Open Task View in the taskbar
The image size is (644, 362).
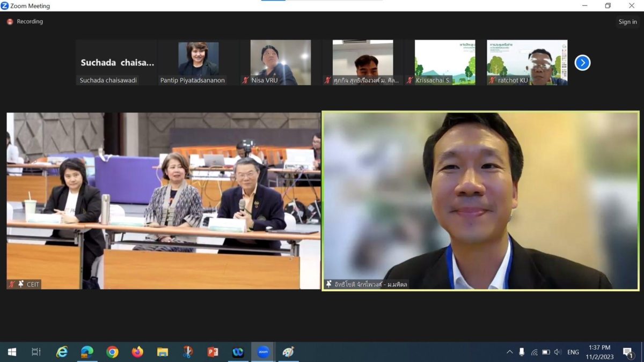coord(36,352)
